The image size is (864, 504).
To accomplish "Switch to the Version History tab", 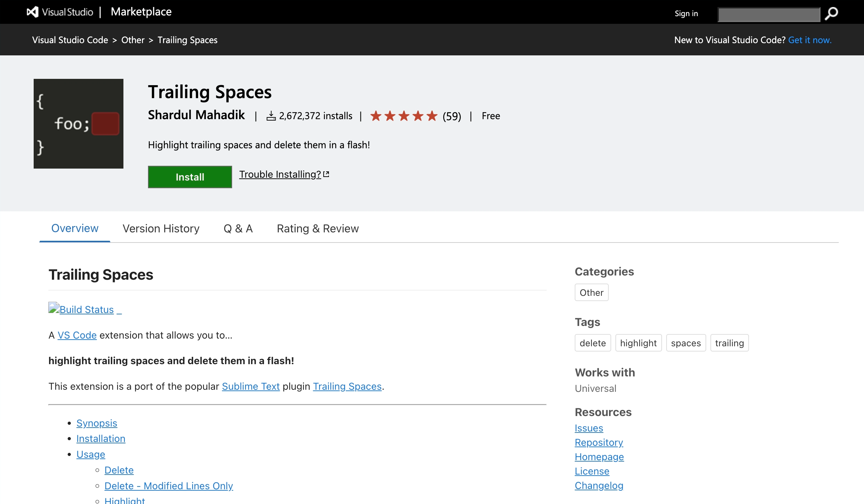I will 161,229.
